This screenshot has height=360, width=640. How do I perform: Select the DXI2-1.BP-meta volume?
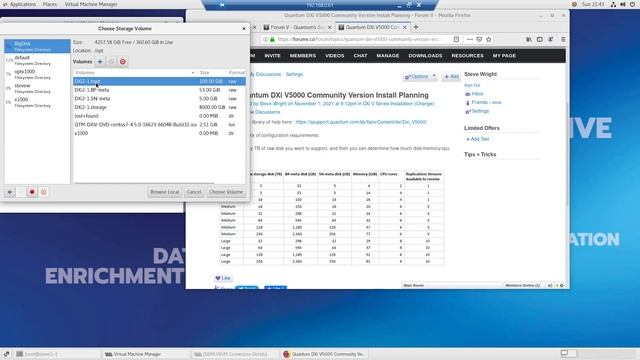click(x=159, y=90)
